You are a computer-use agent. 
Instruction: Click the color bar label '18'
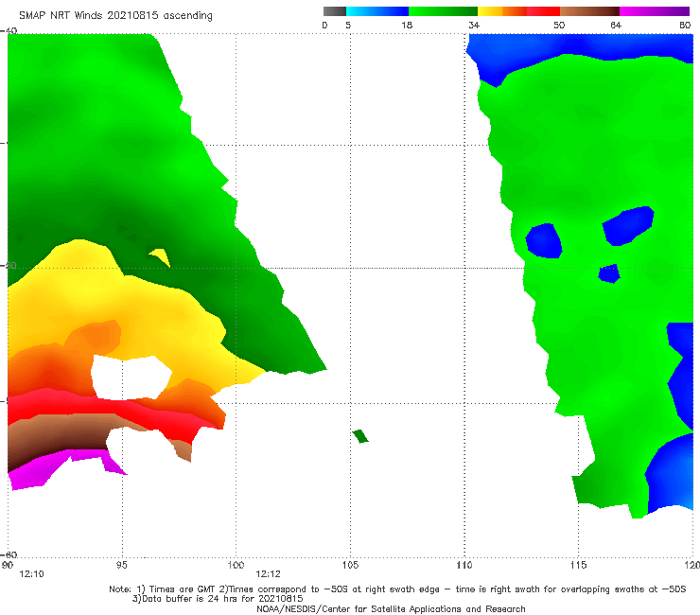tap(407, 26)
